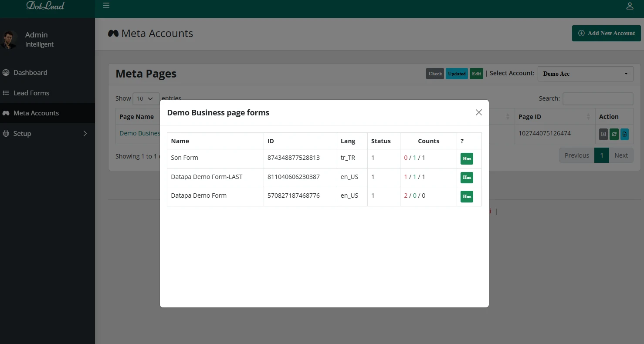Open the Select Account dropdown

coord(585,74)
